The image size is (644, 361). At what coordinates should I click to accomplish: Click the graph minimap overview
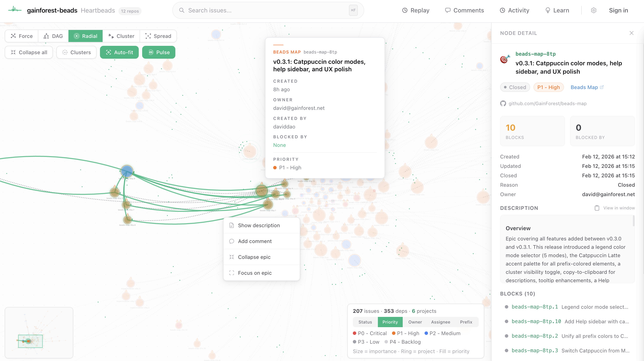(39, 333)
